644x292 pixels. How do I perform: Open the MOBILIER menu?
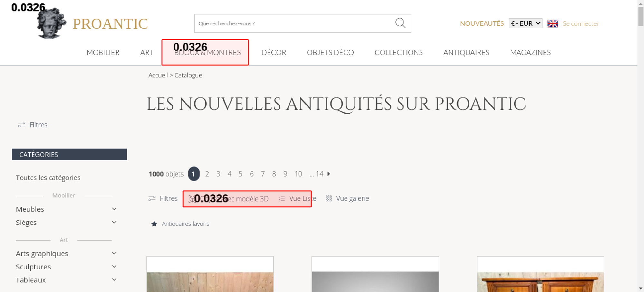pos(103,52)
